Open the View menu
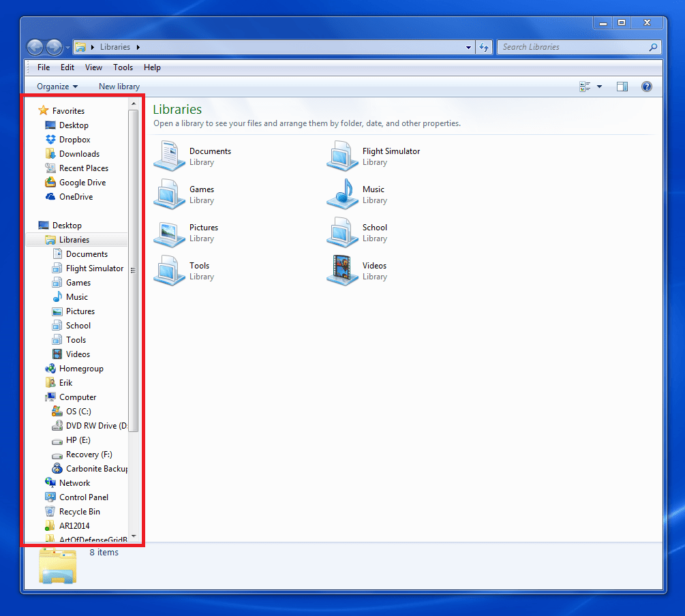This screenshot has width=685, height=616. (x=93, y=67)
